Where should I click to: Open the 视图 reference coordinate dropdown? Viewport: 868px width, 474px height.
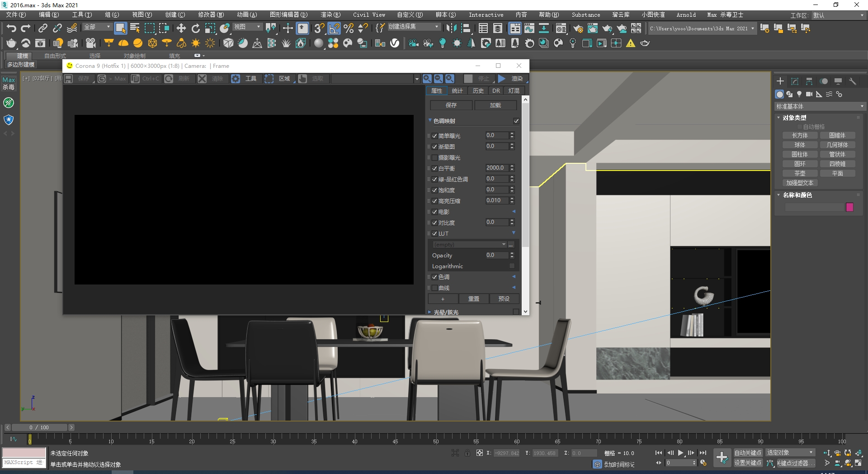[x=247, y=27]
